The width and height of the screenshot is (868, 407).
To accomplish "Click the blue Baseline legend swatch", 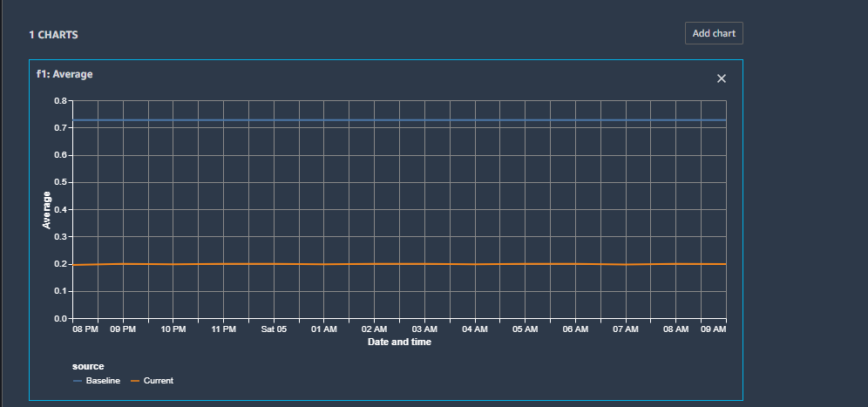I will [x=78, y=381].
